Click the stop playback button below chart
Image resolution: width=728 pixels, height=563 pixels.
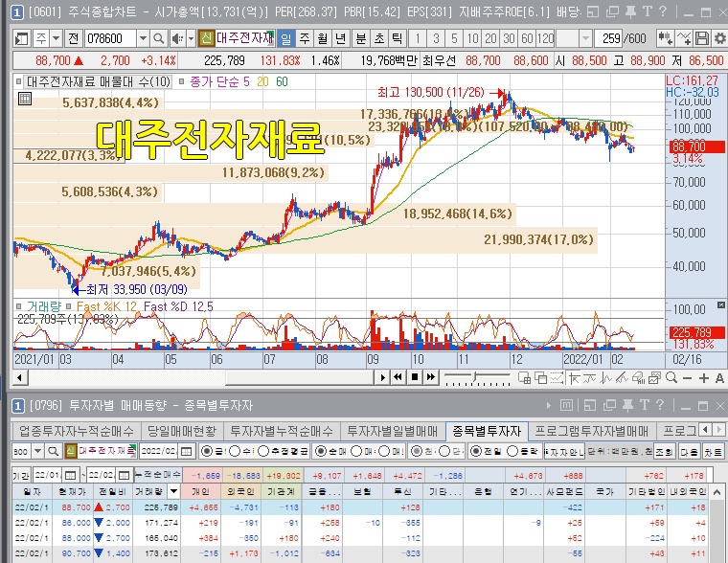[x=415, y=377]
